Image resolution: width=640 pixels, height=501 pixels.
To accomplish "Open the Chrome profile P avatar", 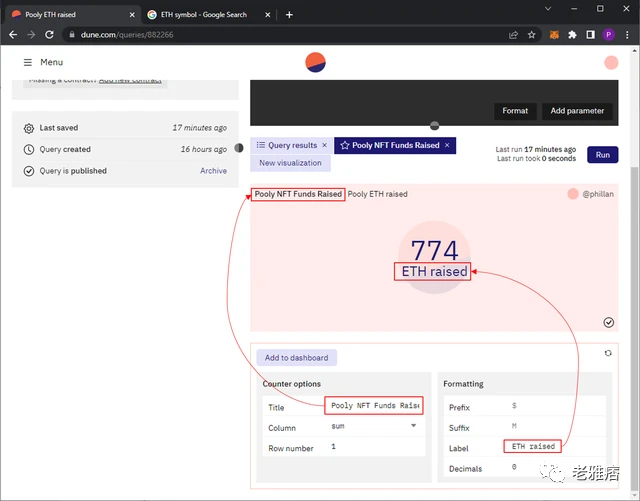I will click(609, 35).
